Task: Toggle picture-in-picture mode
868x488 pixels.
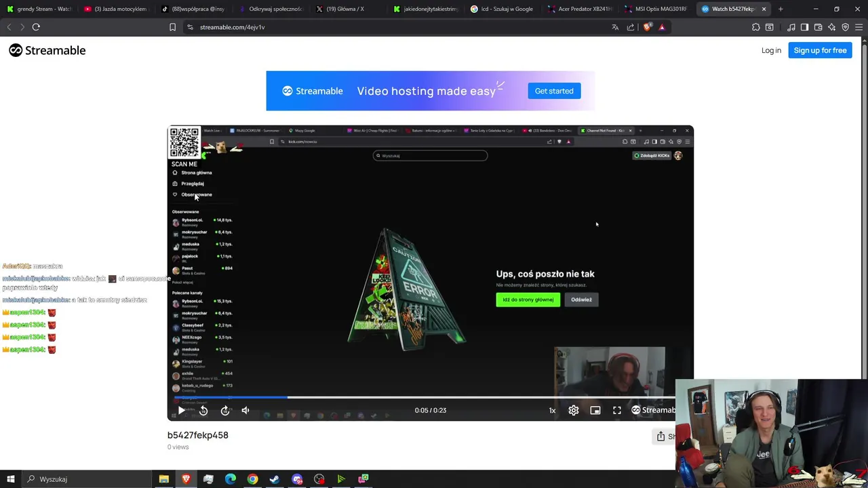Action: click(595, 410)
